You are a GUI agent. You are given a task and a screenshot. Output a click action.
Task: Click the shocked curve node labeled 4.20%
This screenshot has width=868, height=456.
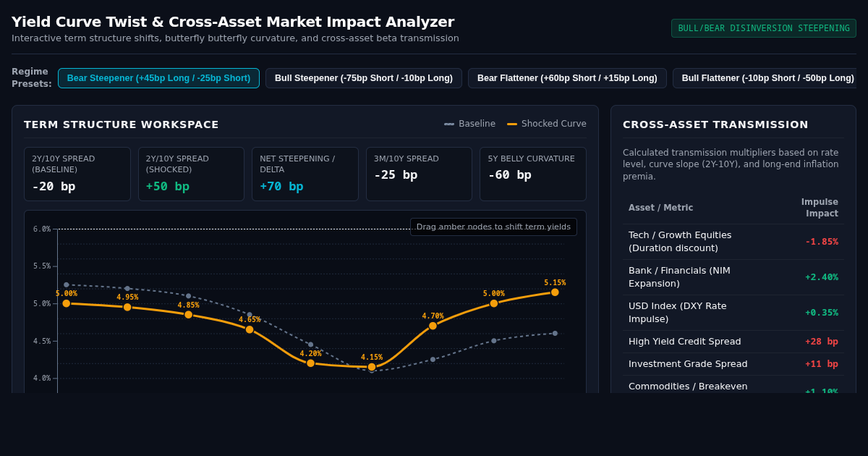click(x=310, y=363)
